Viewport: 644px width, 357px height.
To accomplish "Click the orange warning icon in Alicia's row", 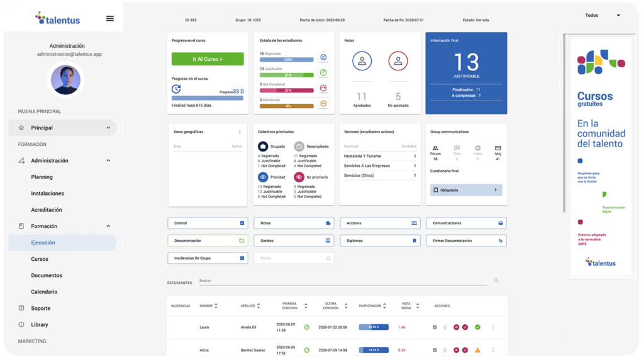I will 478,351.
